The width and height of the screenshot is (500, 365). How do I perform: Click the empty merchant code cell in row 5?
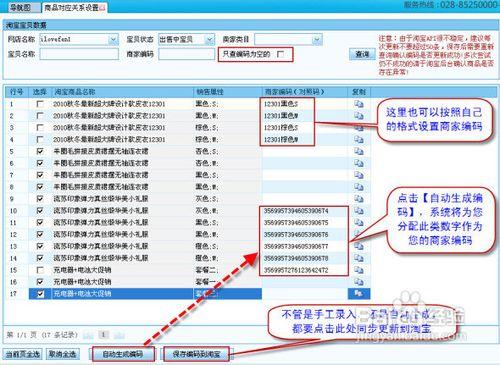click(304, 152)
